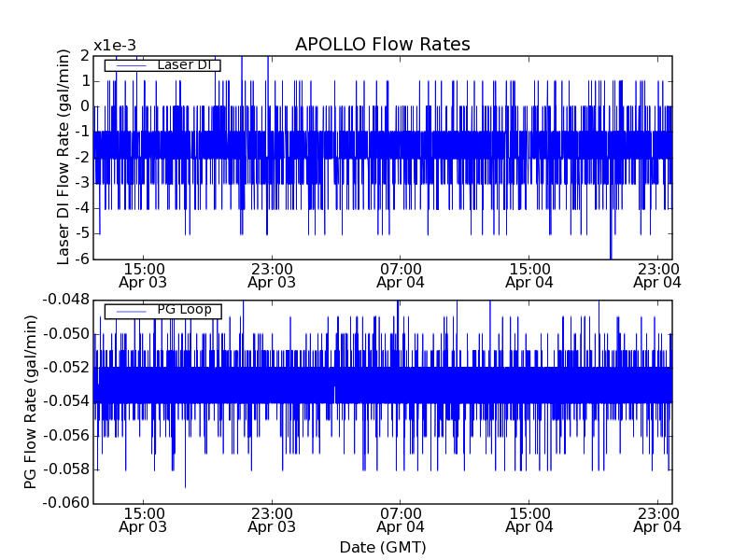Click the bottom plot's "07:00 Apr 04" tick label
Image resolution: width=747 pixels, height=560 pixels.
400,519
